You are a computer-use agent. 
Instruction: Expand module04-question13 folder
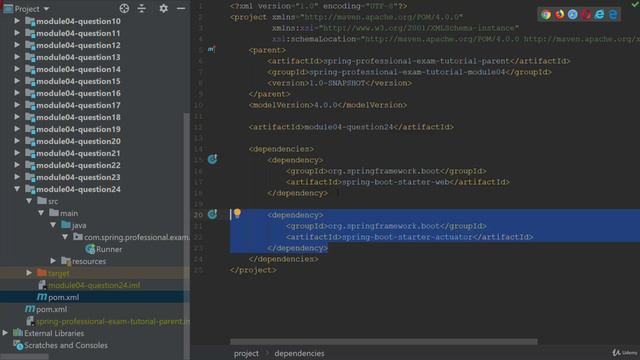tap(17, 57)
